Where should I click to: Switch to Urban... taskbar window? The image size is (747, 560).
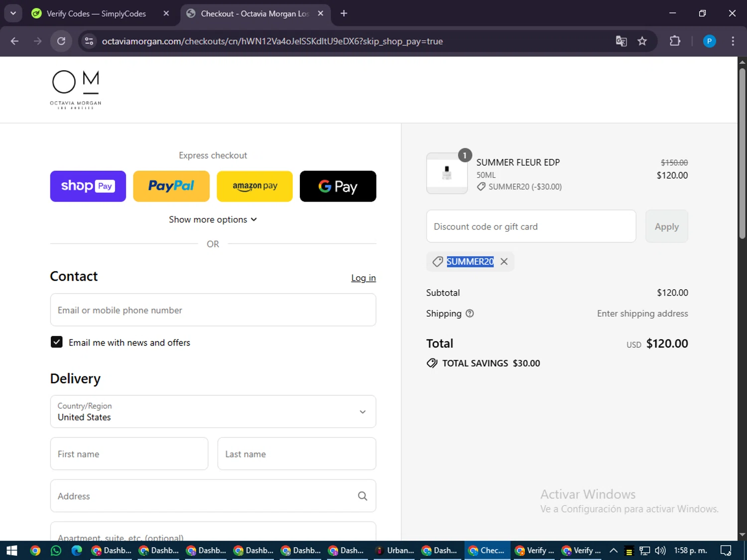[x=395, y=551]
